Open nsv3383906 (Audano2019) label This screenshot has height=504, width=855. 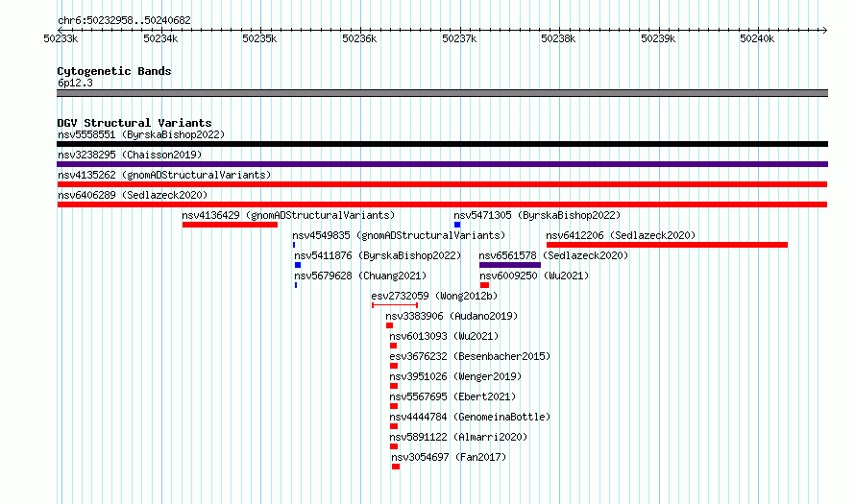[x=452, y=316]
